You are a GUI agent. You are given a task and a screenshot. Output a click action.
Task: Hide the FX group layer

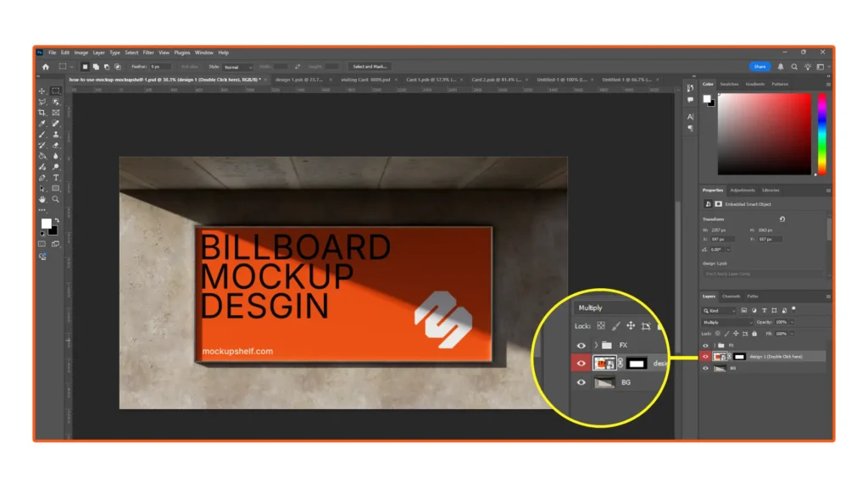[x=705, y=346]
